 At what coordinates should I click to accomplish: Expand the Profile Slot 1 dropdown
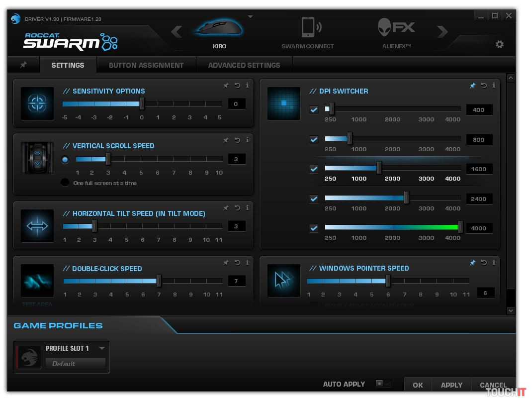point(102,348)
